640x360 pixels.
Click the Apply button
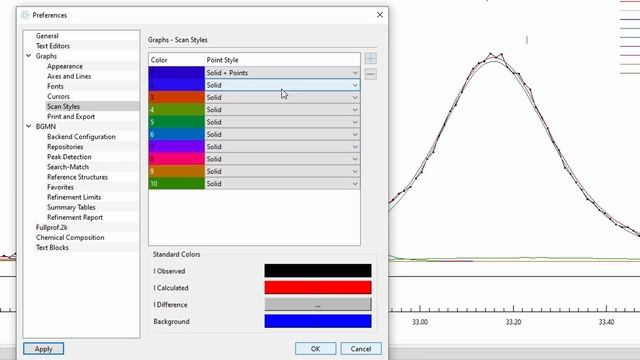pos(43,349)
